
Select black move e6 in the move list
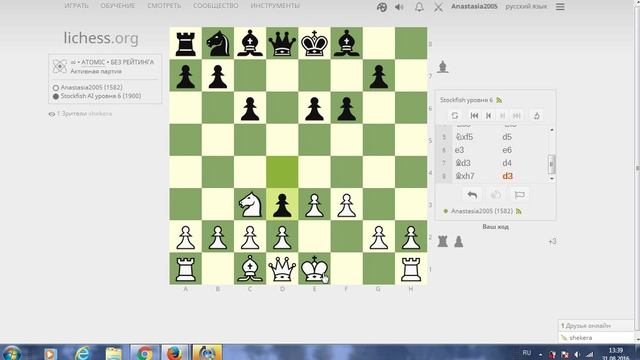coord(507,150)
